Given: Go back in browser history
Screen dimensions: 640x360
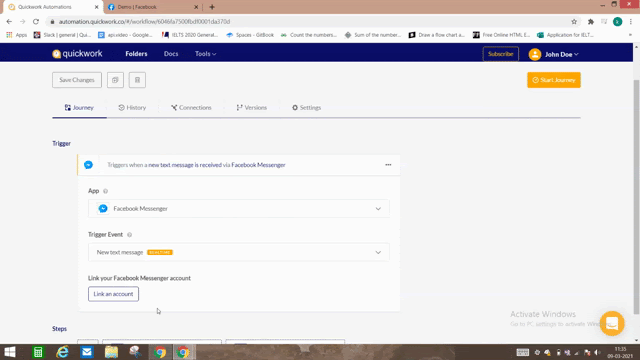Looking at the screenshot, I should tap(9, 22).
